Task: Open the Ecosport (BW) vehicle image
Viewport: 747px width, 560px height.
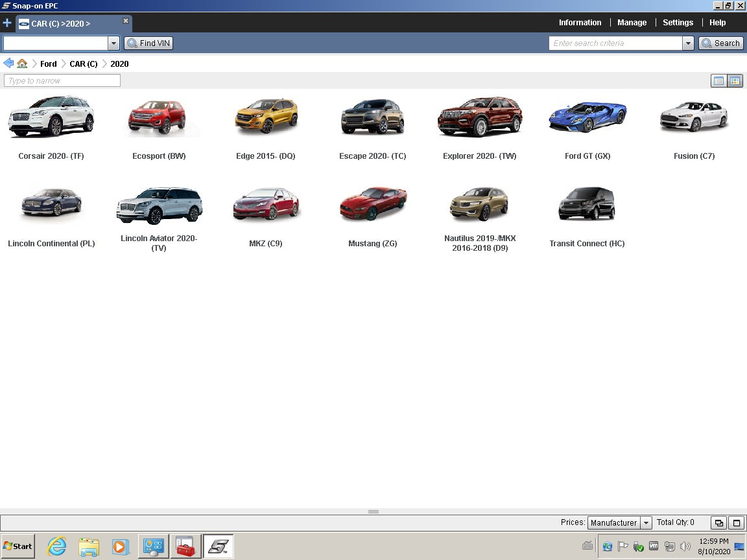Action: coord(159,117)
